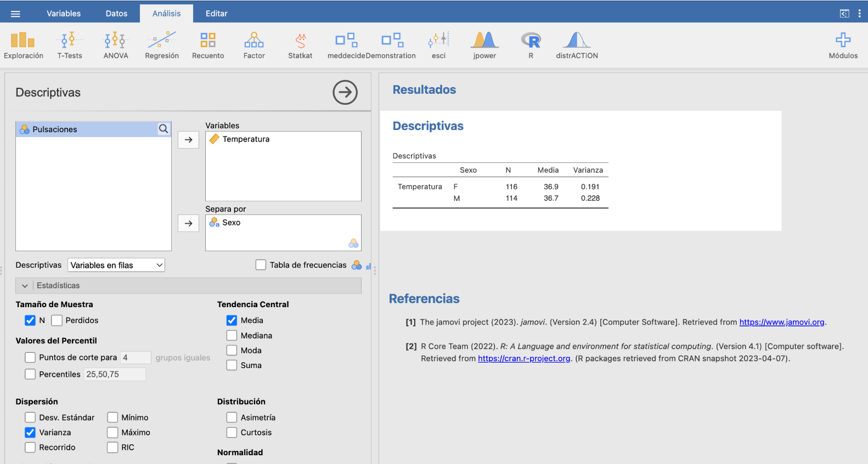Viewport: 868px width, 464px height.
Task: Click the Media column header in results
Action: tap(548, 171)
